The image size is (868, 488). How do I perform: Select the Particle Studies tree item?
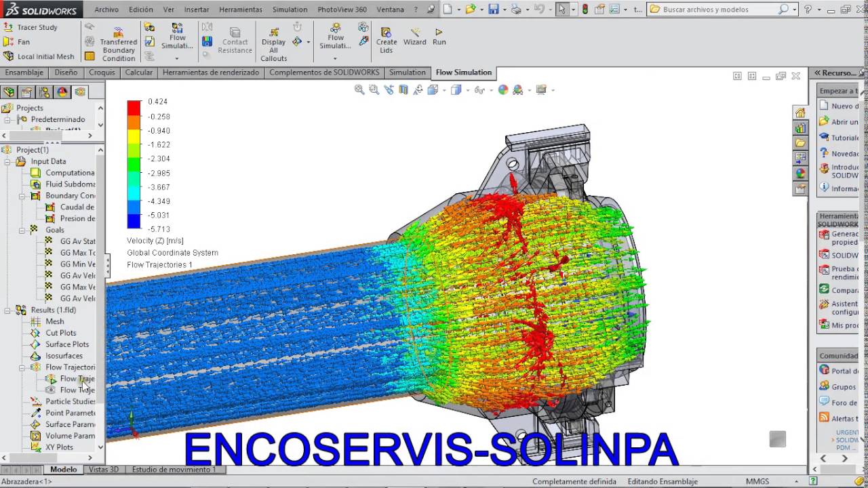[62, 401]
